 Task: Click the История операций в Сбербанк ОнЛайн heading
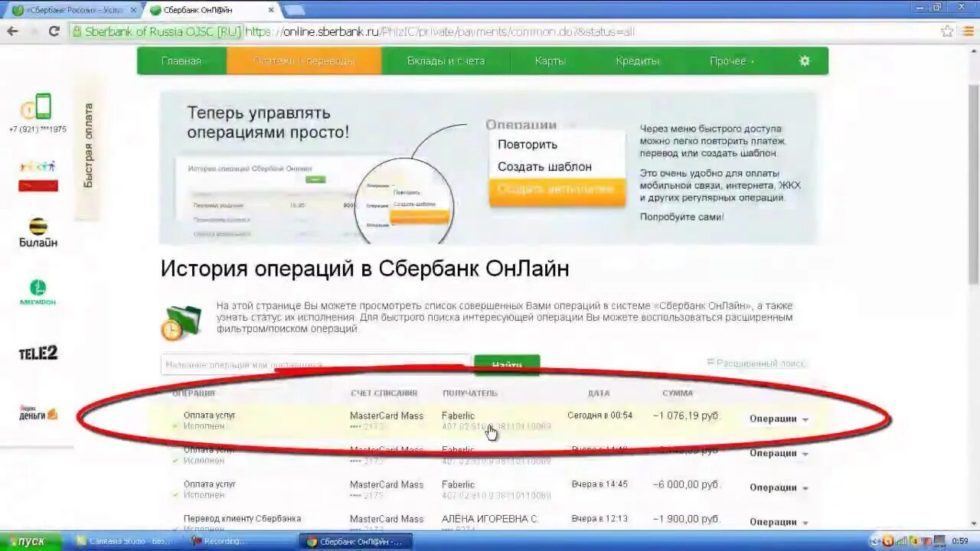click(x=364, y=269)
